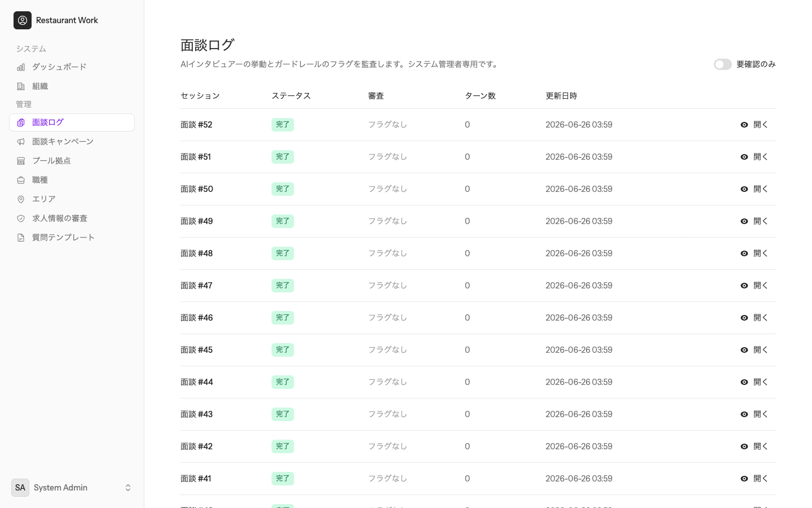Click the セッション column header
Viewport: 812px width, 508px height.
(x=200, y=96)
